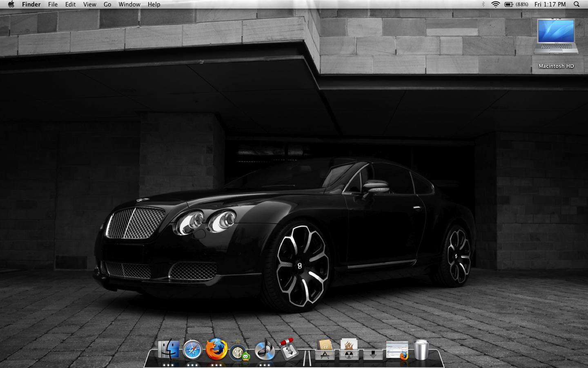
Task: Click the Inter crest app in dock
Action: coord(239,351)
